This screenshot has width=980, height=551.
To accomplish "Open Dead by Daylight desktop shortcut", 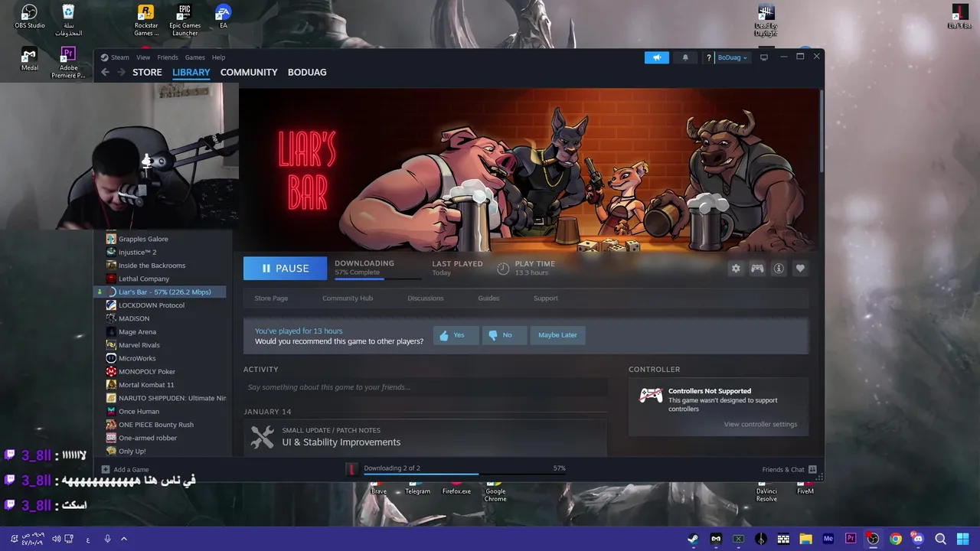I will 766,20.
